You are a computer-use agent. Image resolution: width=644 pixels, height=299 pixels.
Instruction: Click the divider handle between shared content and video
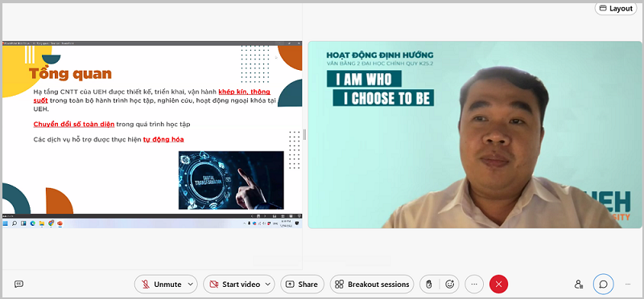[305, 134]
